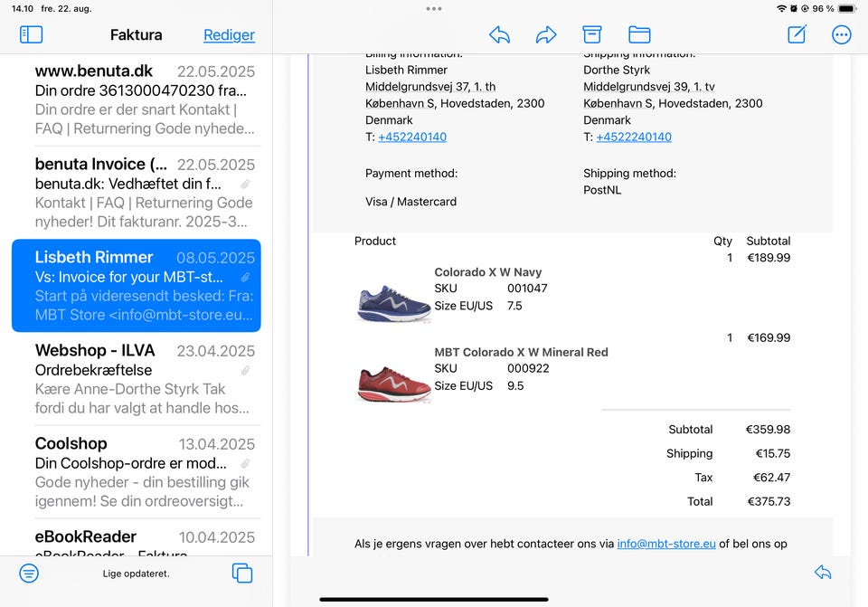Open the info@mbt-store.eu email link
The width and height of the screenshot is (868, 607).
666,544
